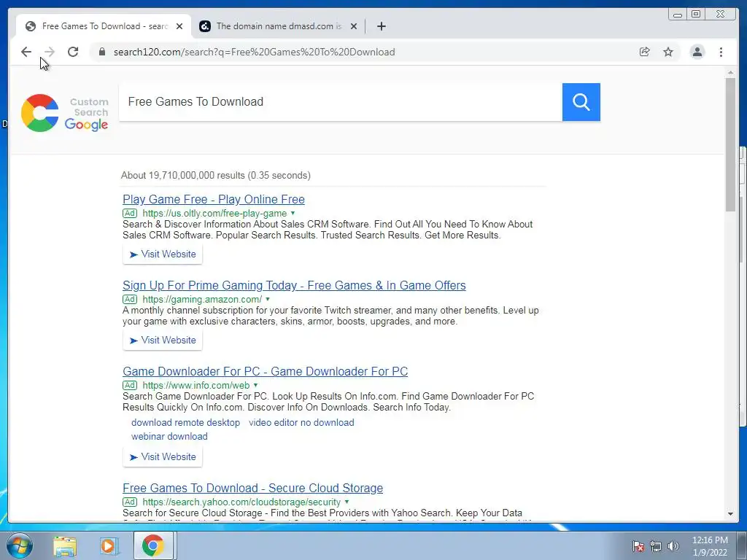Open the Action Center flag icon

point(638,546)
